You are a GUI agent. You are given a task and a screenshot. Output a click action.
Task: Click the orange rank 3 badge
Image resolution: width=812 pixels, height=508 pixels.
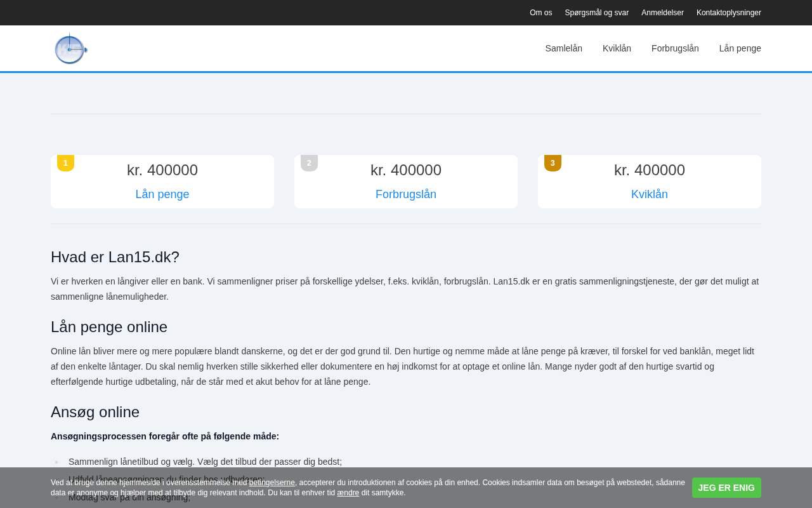[553, 163]
